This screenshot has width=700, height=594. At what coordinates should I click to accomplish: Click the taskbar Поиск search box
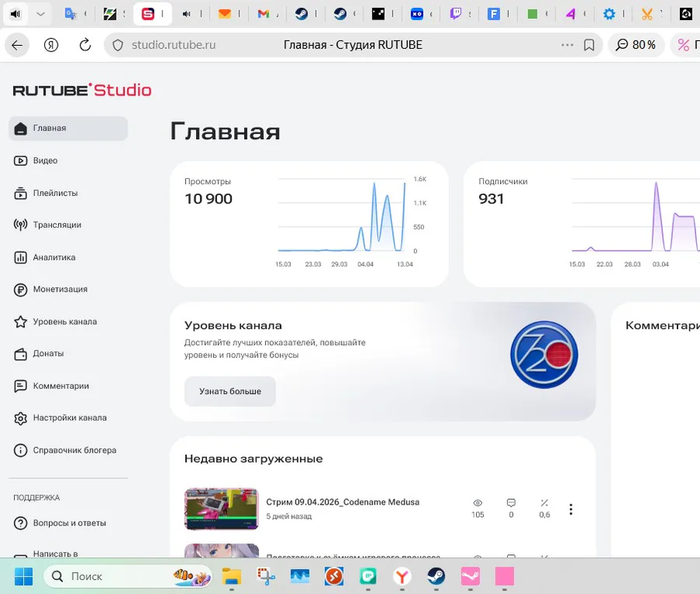tap(128, 577)
